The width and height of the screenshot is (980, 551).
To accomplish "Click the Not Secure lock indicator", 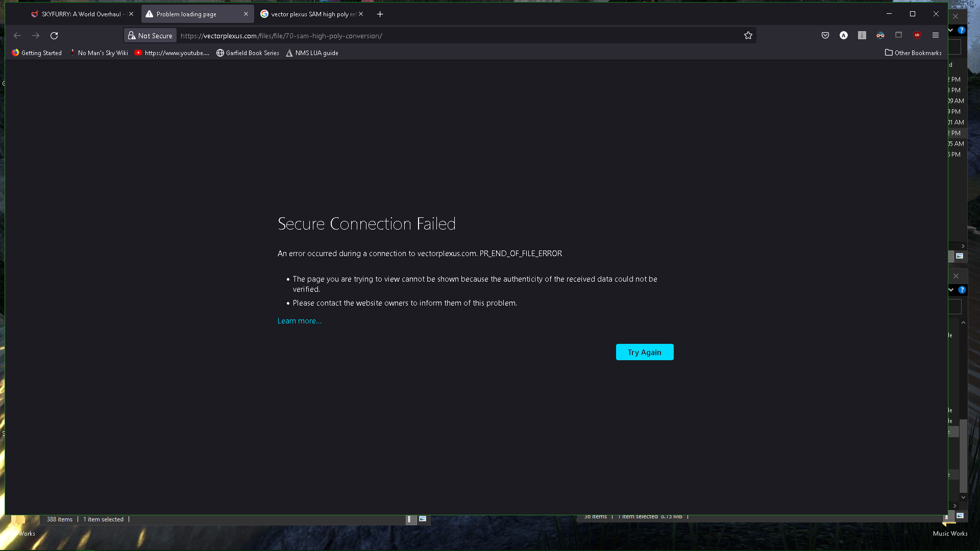I will pos(150,36).
